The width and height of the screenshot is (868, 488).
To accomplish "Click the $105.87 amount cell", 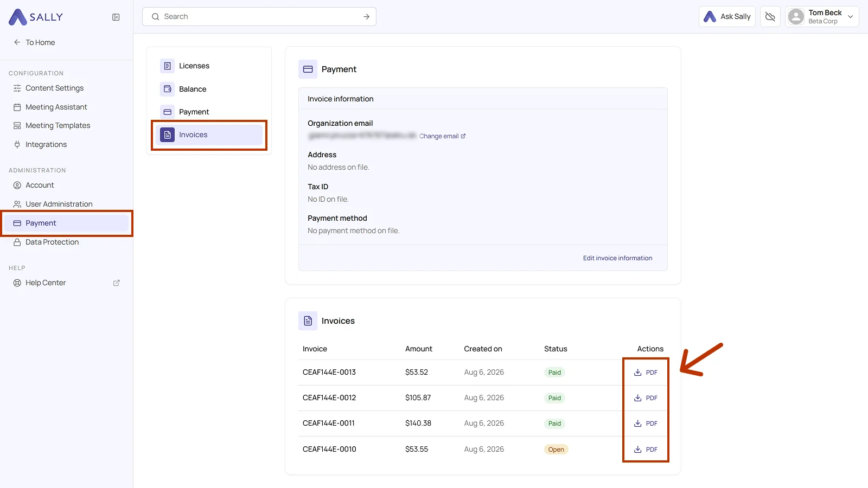I will (x=418, y=397).
